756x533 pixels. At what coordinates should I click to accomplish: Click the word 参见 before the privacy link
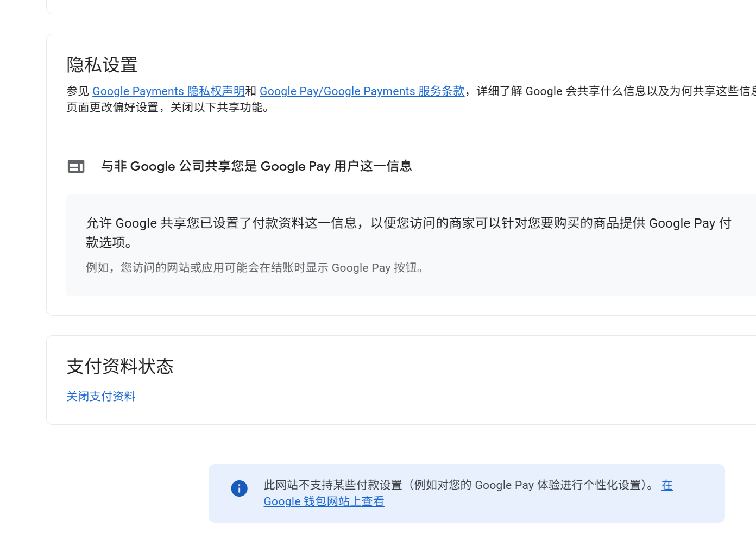coord(78,91)
